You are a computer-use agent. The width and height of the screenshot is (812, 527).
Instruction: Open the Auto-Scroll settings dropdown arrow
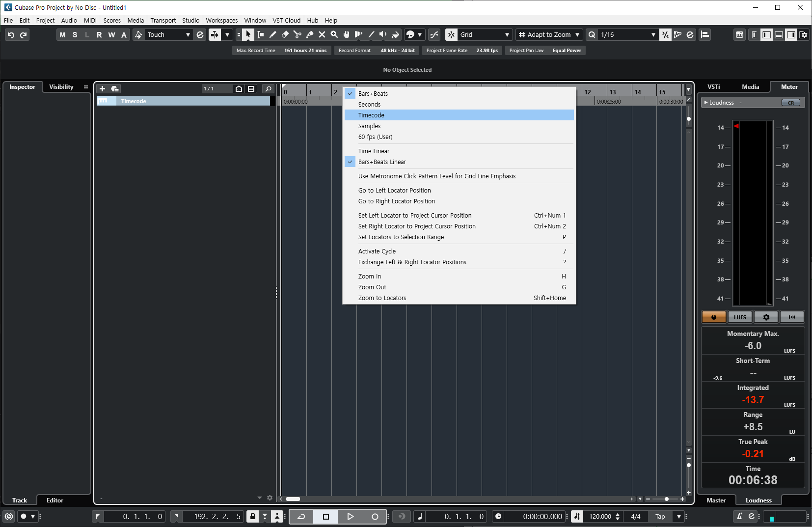point(227,35)
